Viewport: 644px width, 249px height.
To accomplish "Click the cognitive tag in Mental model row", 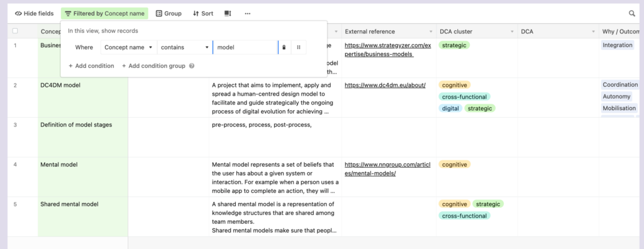I will pos(455,164).
